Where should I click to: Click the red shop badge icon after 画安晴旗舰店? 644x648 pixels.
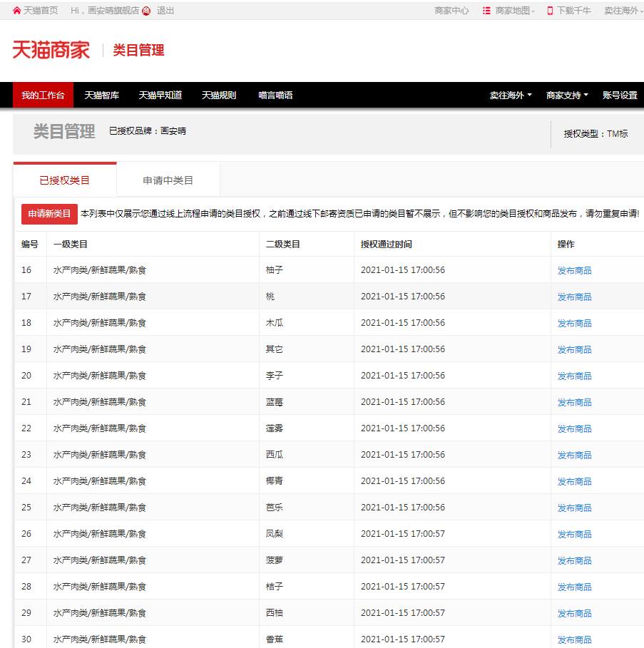click(146, 11)
